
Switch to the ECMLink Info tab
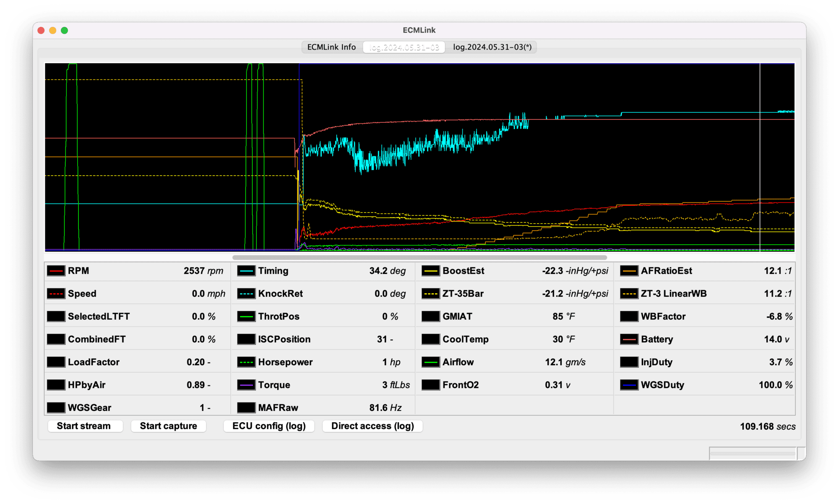point(331,47)
